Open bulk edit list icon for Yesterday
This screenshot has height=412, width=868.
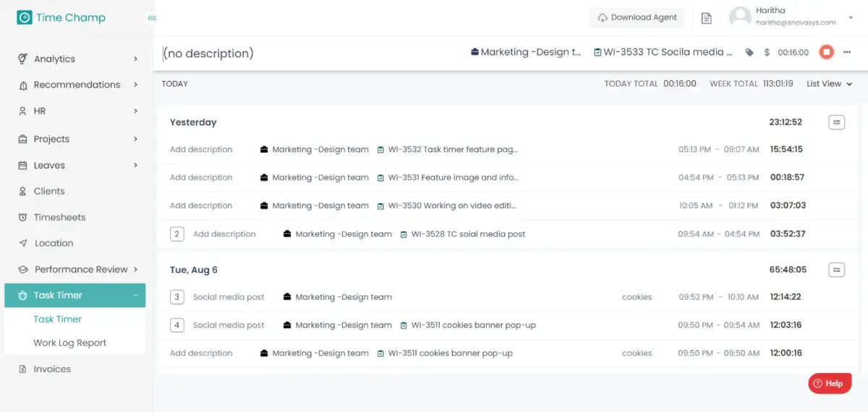(x=836, y=122)
